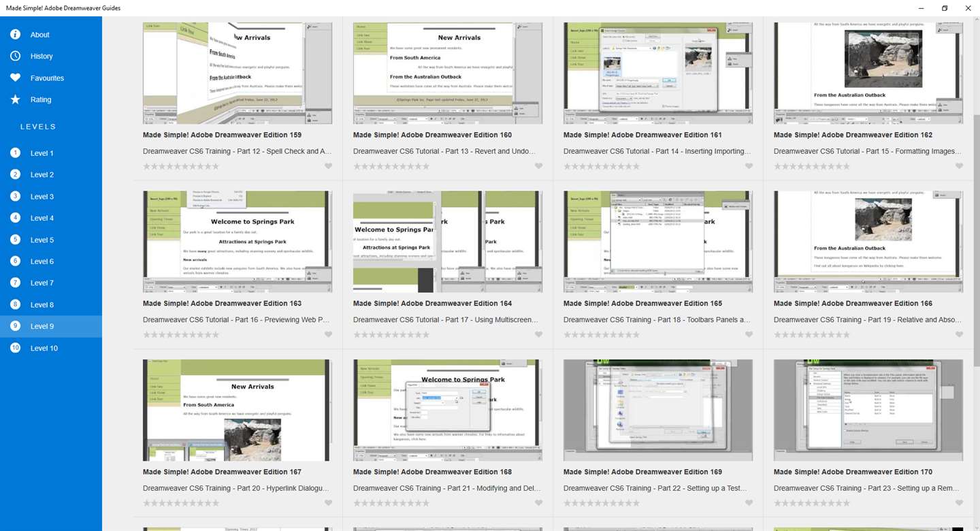Image resolution: width=980 pixels, height=531 pixels.
Task: Open the About info icon
Action: pos(16,35)
